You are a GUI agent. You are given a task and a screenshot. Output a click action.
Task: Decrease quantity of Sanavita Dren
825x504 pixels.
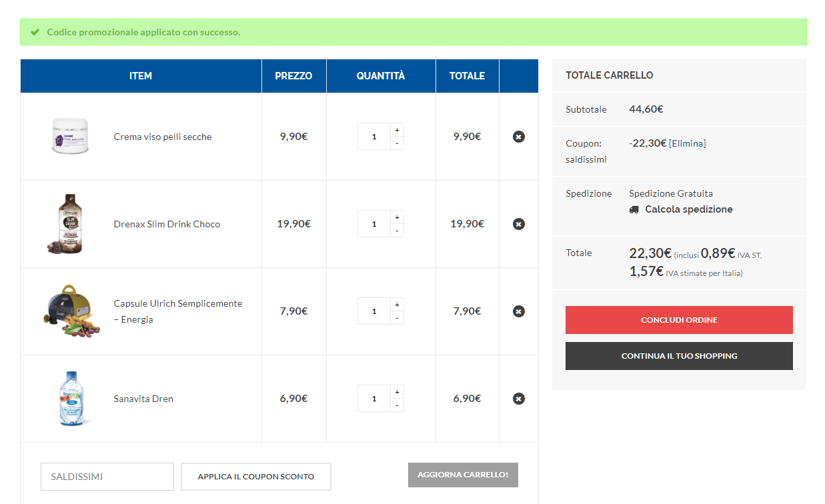[397, 405]
